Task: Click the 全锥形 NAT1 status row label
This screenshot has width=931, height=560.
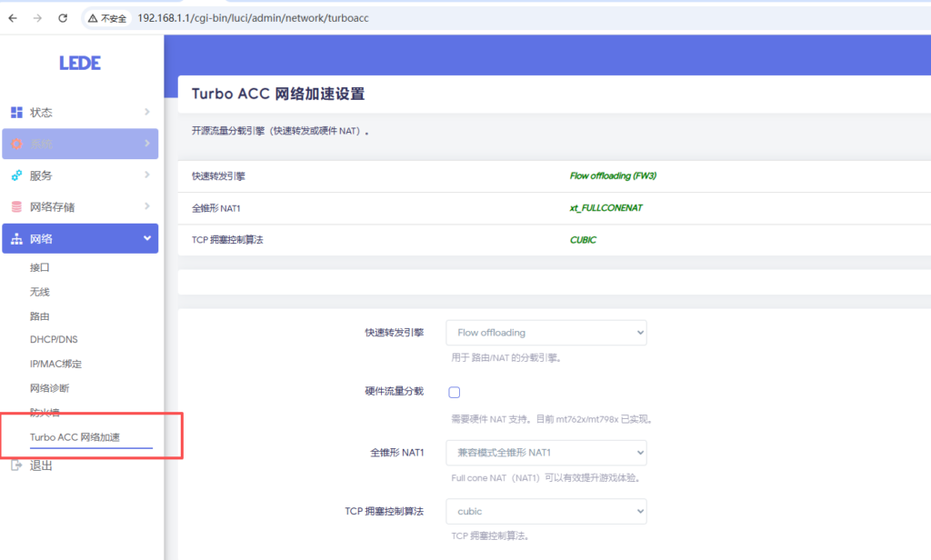Action: (x=215, y=208)
